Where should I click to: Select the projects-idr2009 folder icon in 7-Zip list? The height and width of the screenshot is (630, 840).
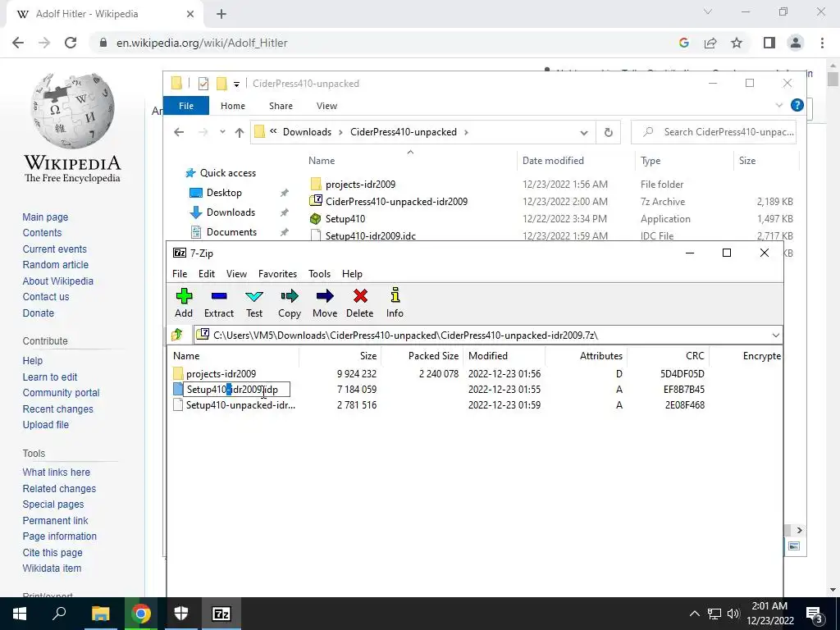[178, 373]
